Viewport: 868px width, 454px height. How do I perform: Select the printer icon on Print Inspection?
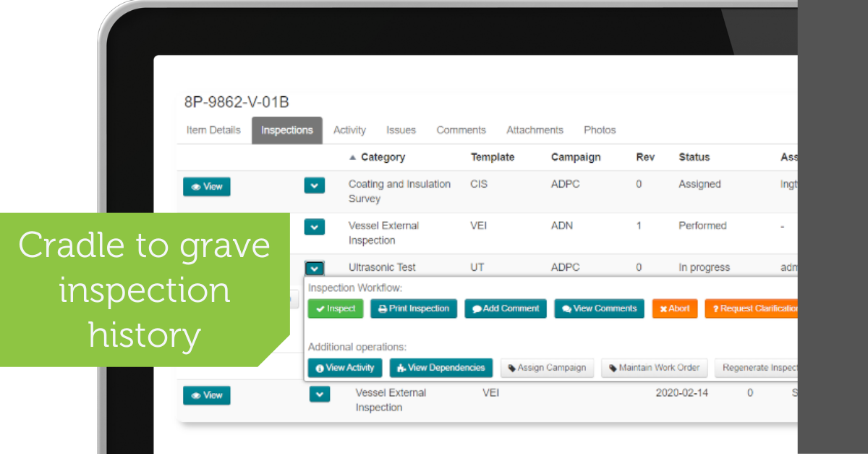[381, 308]
